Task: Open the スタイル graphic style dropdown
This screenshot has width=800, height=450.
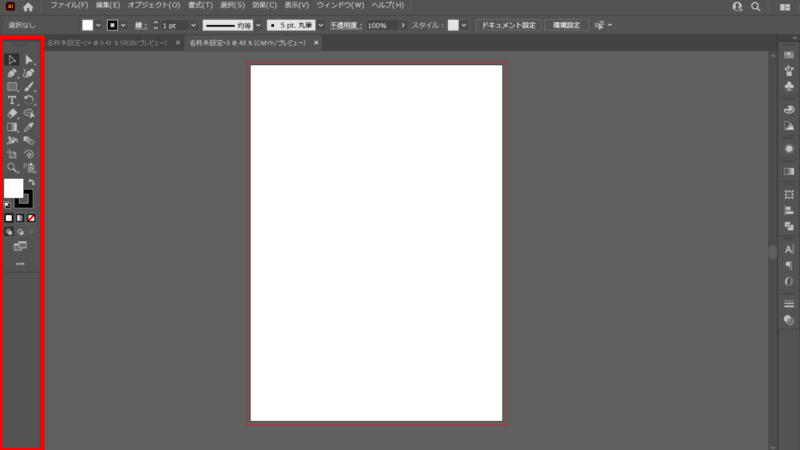Action: click(464, 25)
